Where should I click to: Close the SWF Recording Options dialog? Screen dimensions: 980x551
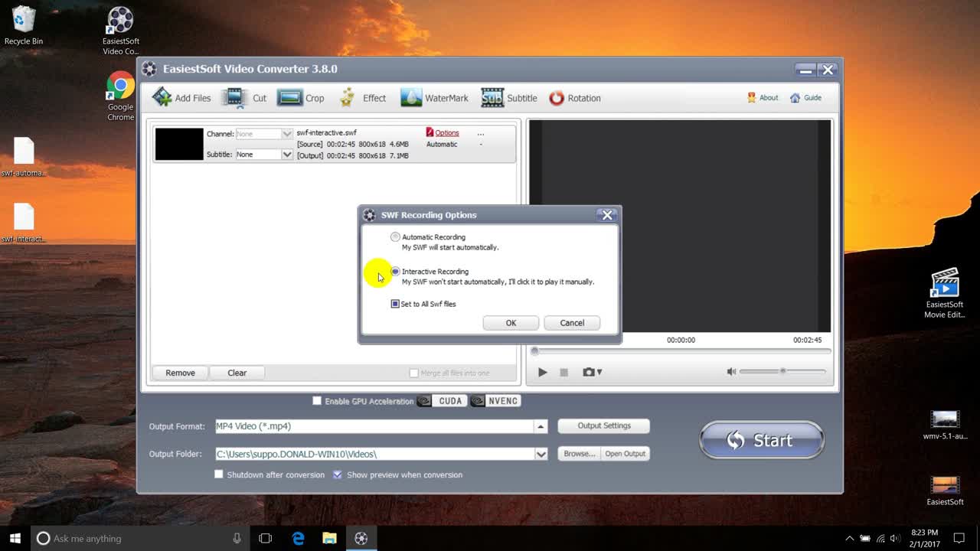607,215
